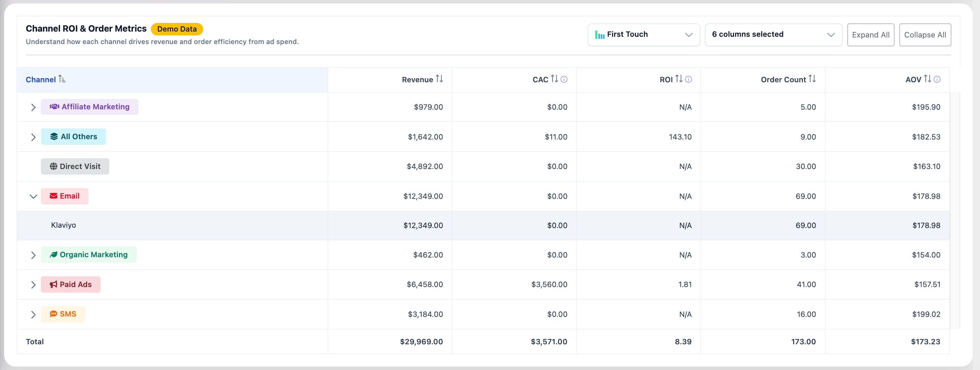Click the Affiliate Marketing AOV $195.90
Image resolution: width=980 pixels, height=370 pixels.
[x=926, y=107]
